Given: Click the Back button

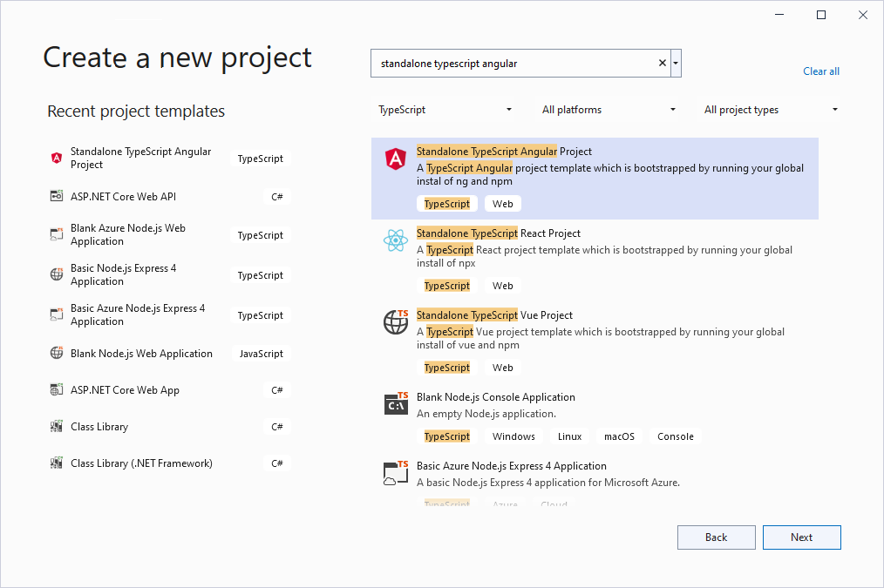Looking at the screenshot, I should (x=716, y=537).
